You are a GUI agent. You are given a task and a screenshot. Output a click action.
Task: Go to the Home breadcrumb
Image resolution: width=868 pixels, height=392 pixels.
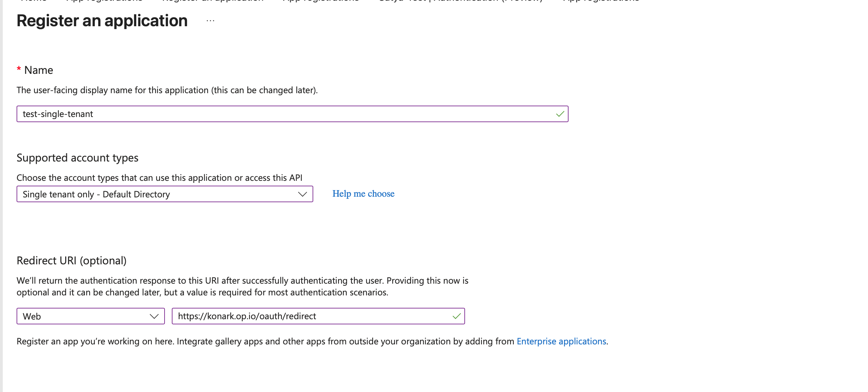pos(34,1)
